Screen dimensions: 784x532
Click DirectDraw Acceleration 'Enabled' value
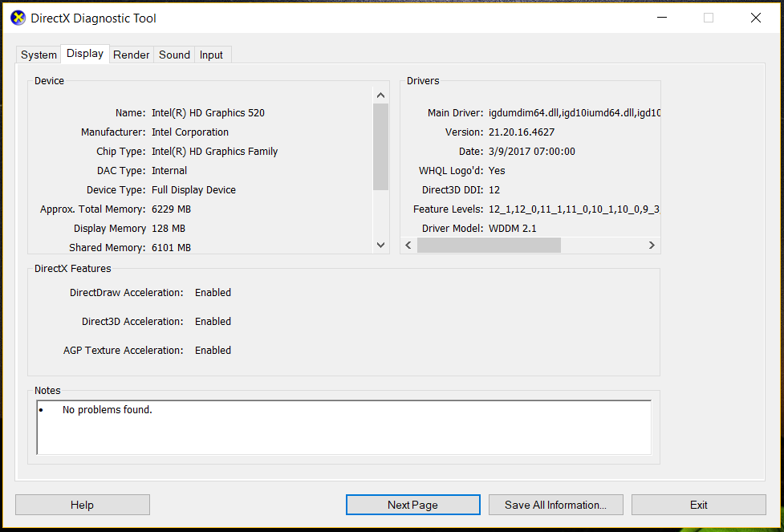tap(213, 293)
